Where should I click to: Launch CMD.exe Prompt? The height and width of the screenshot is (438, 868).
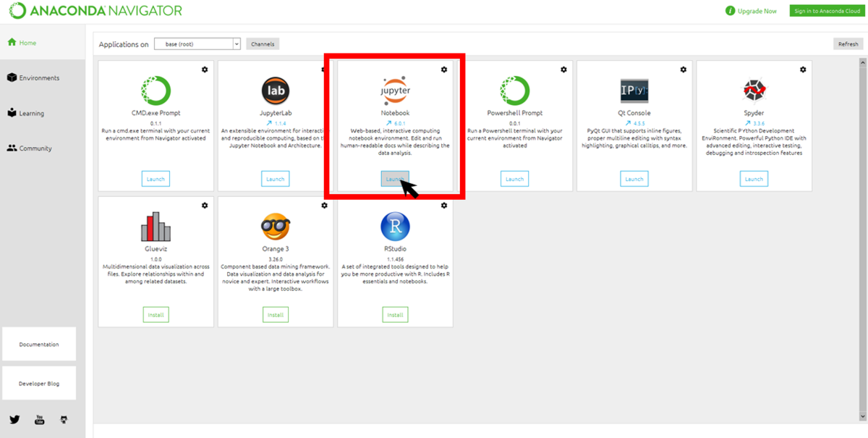[x=156, y=179]
